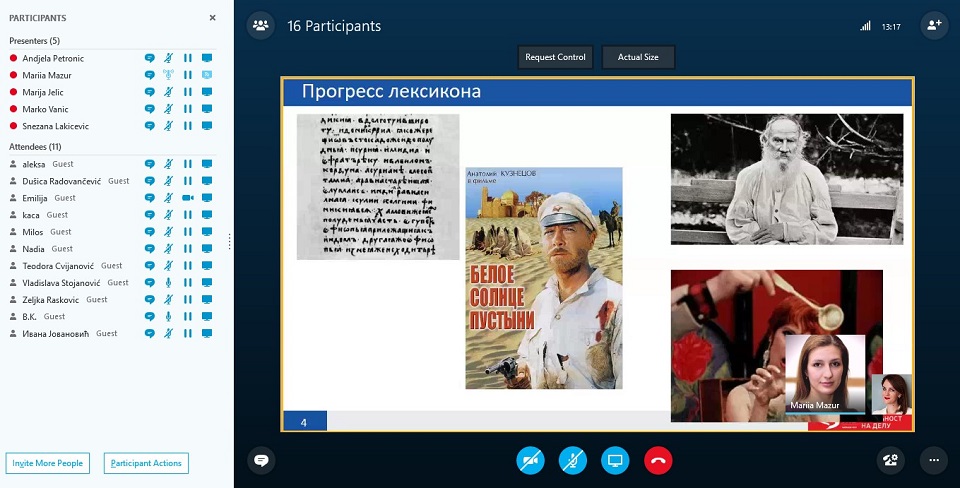Select presenter Marko Vanic

click(45, 109)
